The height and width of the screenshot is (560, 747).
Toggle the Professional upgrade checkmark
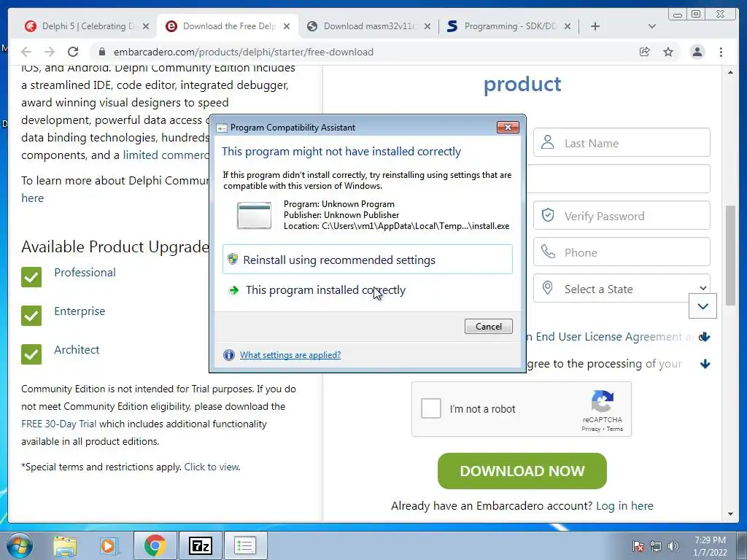tap(31, 276)
